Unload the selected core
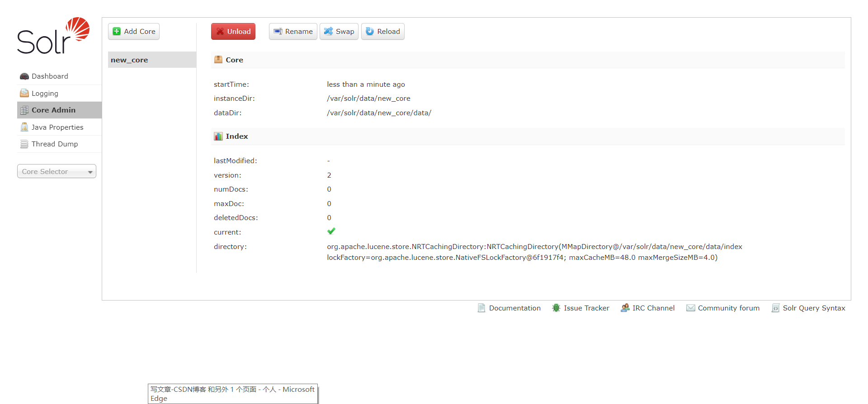Screen dimensions: 868x404 (233, 31)
